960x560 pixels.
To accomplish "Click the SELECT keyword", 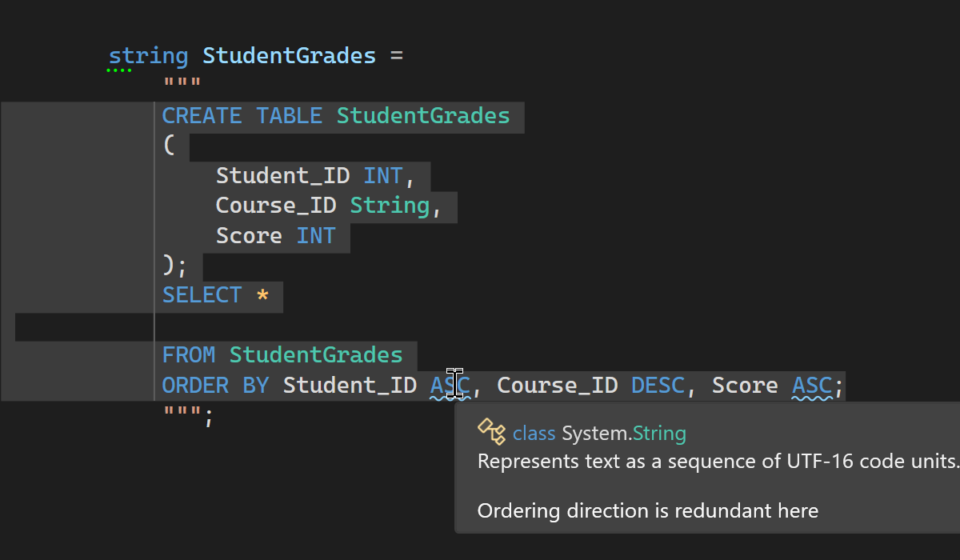I will 202,295.
